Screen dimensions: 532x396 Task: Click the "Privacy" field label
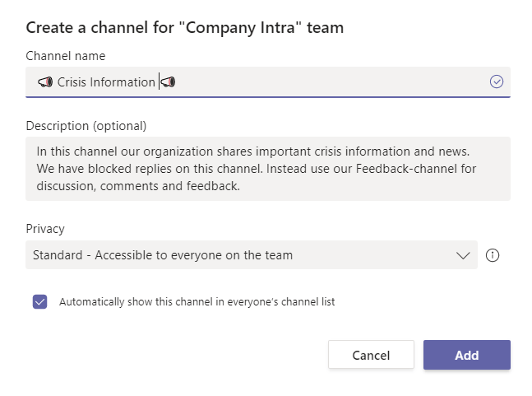45,229
